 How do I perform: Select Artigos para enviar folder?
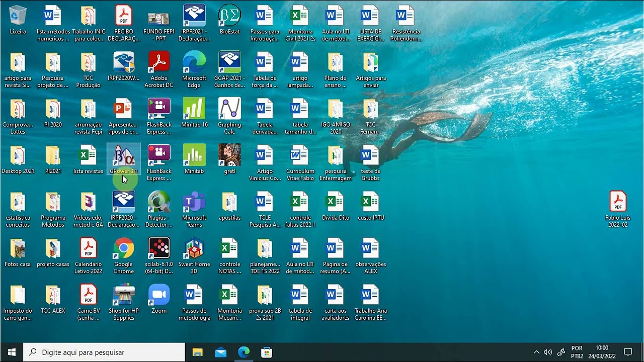371,70
